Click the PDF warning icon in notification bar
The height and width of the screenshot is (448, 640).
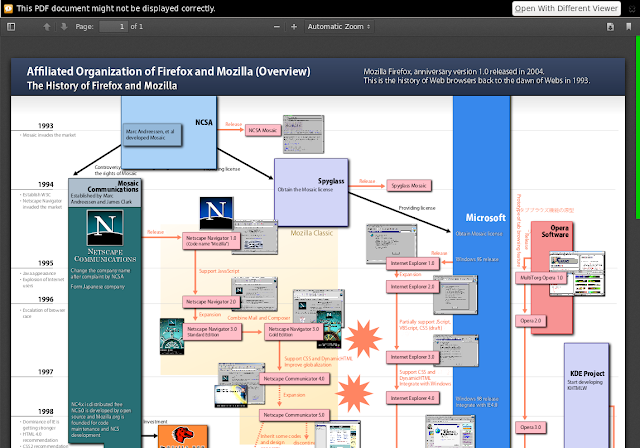8,8
